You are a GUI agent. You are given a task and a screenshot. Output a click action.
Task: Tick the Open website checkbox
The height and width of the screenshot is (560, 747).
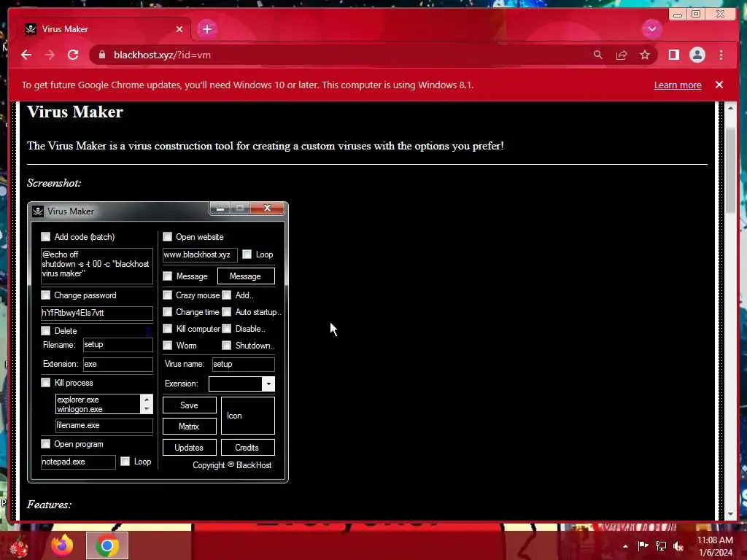click(167, 237)
